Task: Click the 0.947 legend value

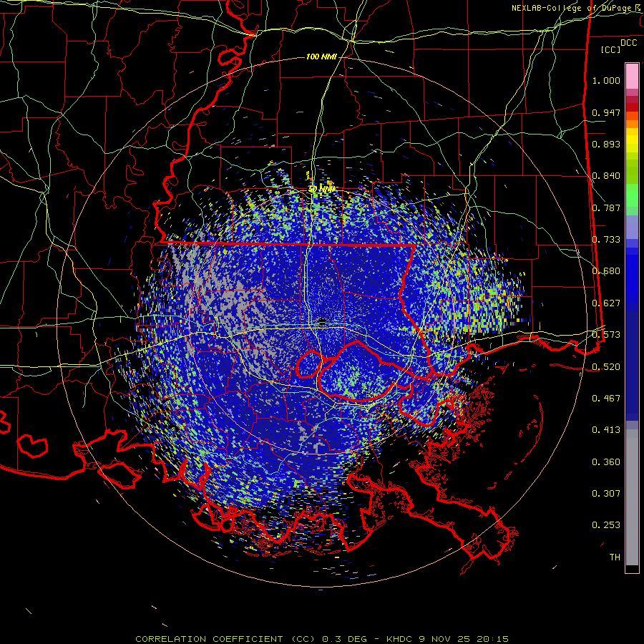Action: 606,112
